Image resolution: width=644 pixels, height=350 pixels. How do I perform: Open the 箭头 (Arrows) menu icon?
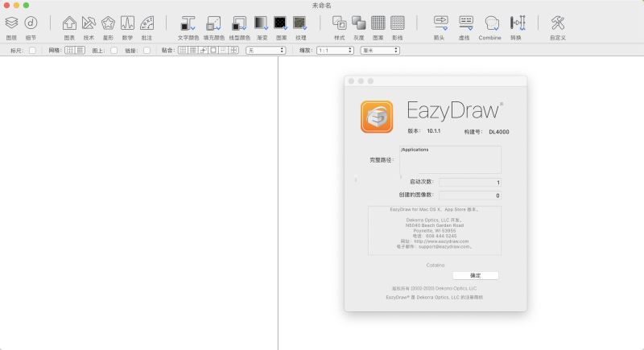440,23
